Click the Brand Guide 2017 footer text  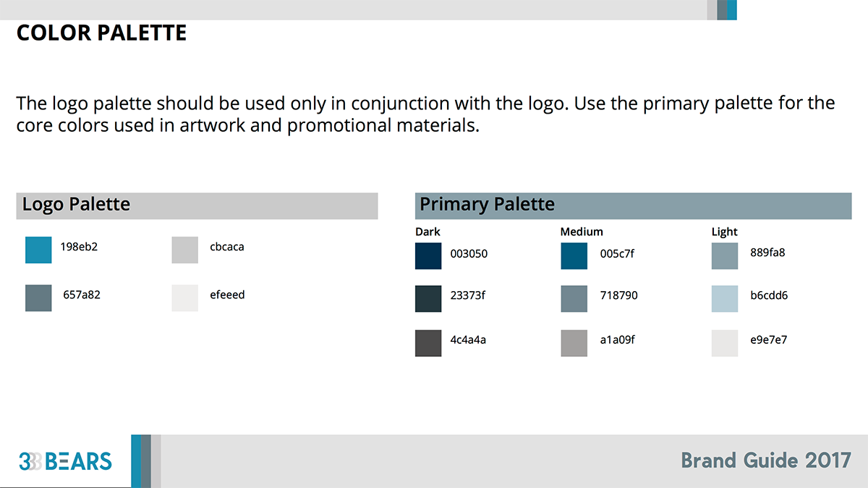tap(766, 460)
